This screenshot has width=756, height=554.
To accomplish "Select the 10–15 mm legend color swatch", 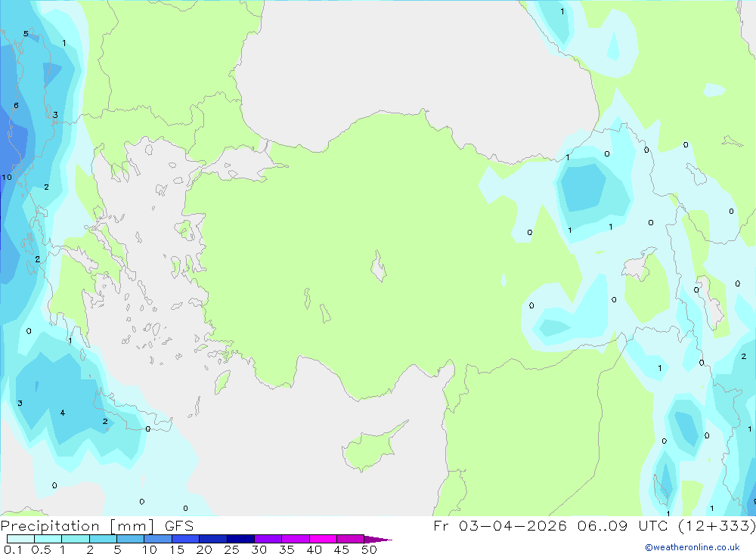I will 158,539.
